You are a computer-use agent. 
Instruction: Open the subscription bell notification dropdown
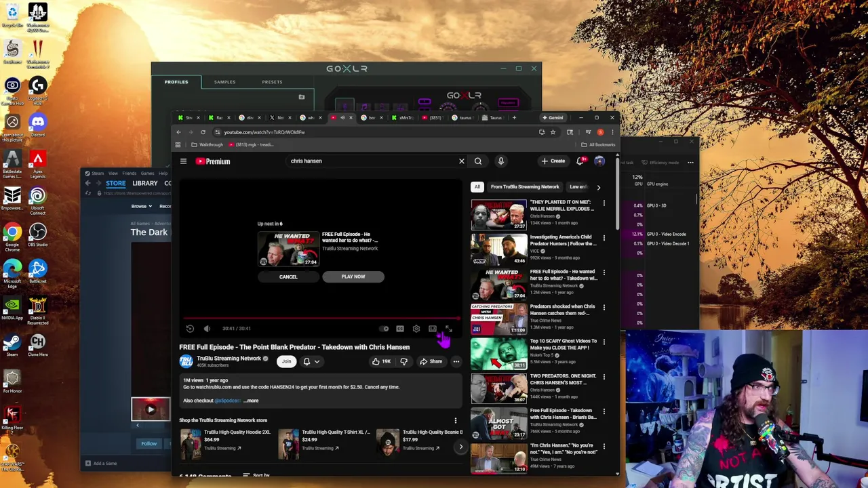click(311, 361)
